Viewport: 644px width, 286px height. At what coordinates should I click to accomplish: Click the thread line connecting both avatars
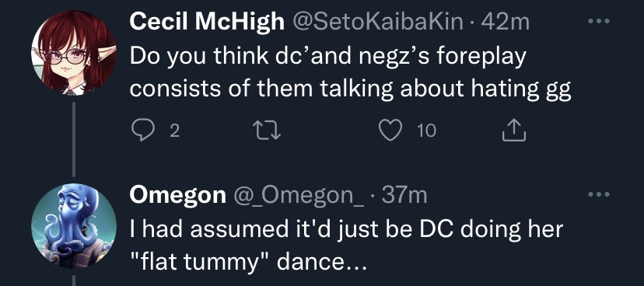click(74, 139)
